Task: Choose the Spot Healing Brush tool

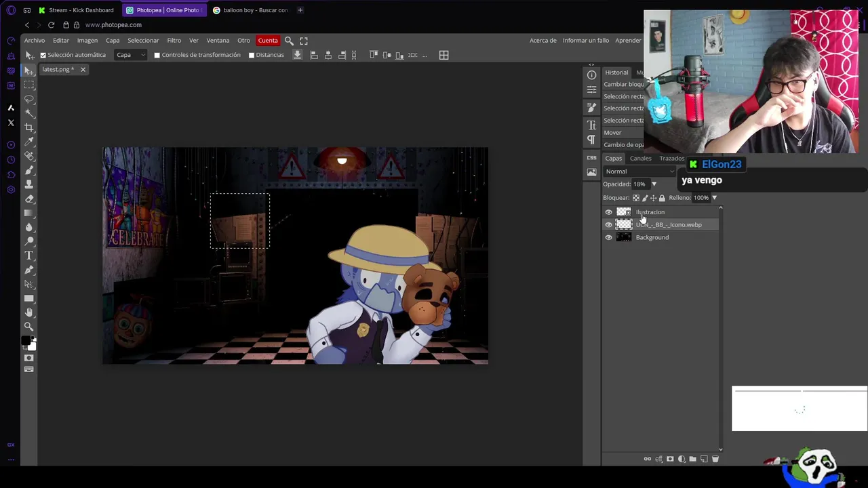Action: [29, 156]
